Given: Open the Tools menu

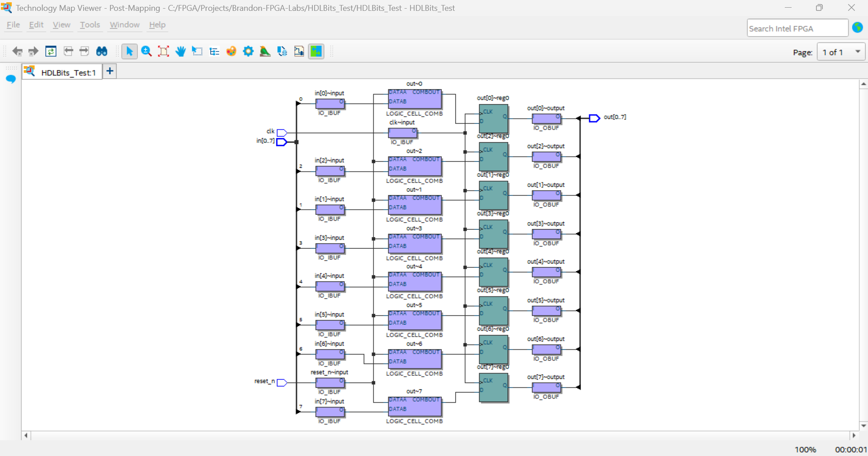Looking at the screenshot, I should point(90,25).
